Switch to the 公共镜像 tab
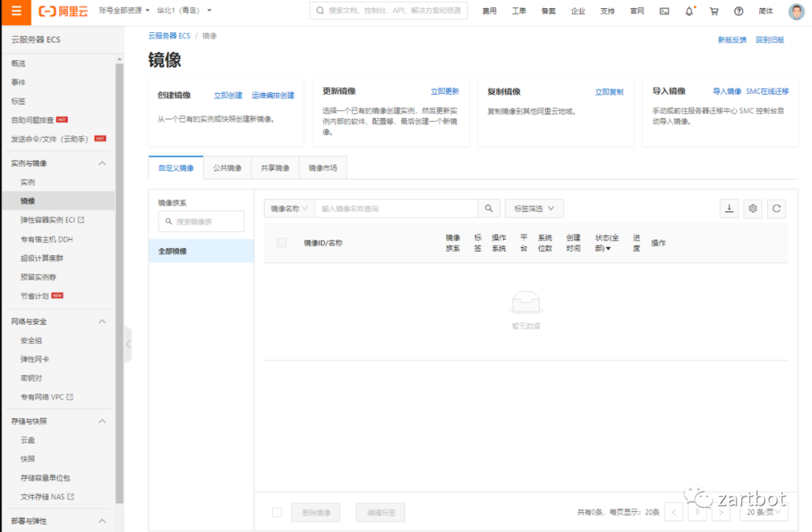Screen dimensions: 812x532 coord(227,168)
